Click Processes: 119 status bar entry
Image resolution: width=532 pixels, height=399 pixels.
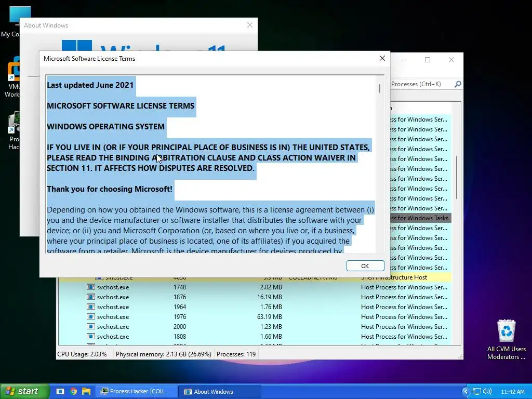(x=236, y=354)
